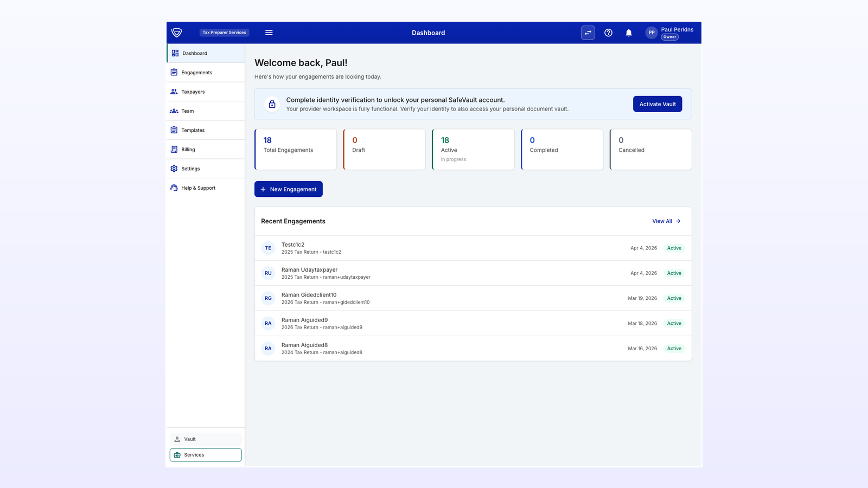Click the Team group icon
This screenshot has height=488, width=868.
174,111
